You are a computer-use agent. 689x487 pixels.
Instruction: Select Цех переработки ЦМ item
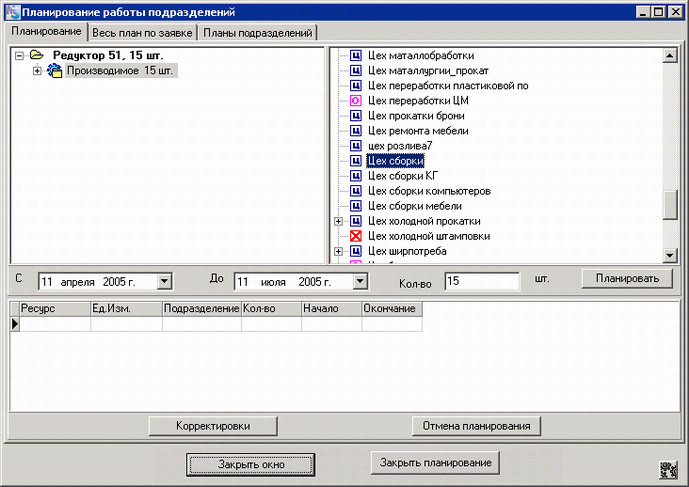418,101
